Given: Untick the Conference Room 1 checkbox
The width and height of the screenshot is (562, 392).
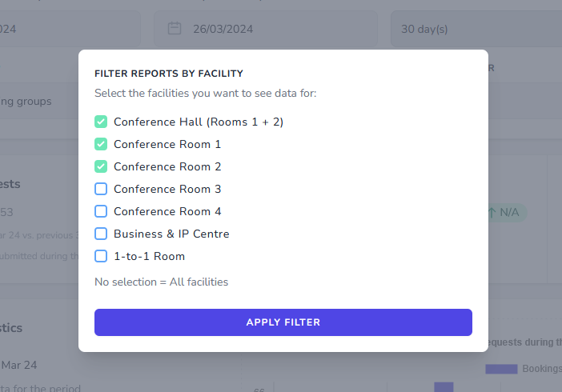Looking at the screenshot, I should coord(101,144).
